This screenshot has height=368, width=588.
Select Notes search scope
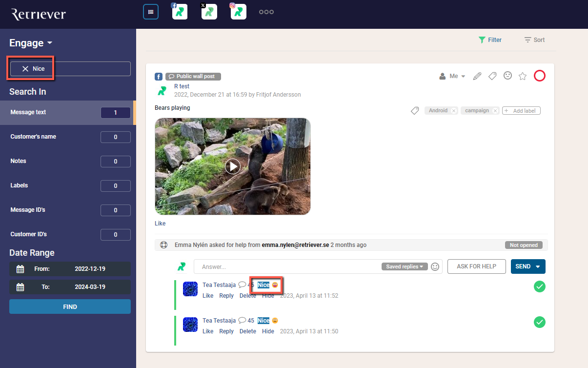(68, 161)
